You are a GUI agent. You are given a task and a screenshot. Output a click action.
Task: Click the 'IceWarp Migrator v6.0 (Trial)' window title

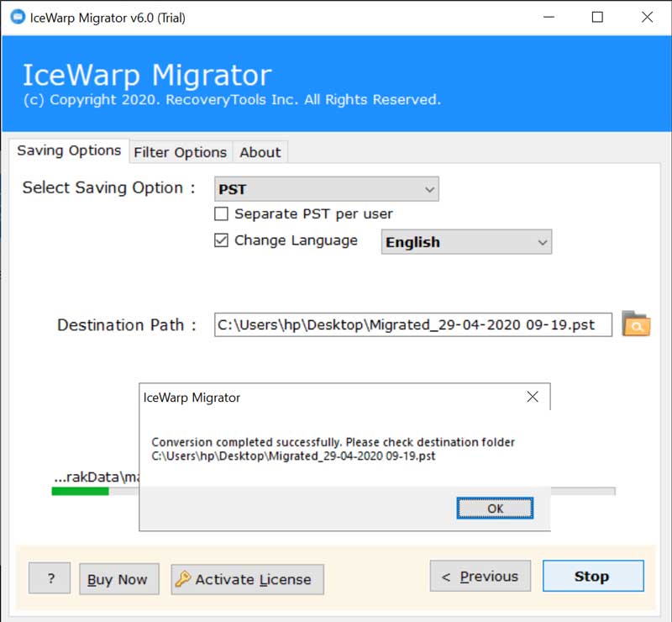(x=108, y=18)
